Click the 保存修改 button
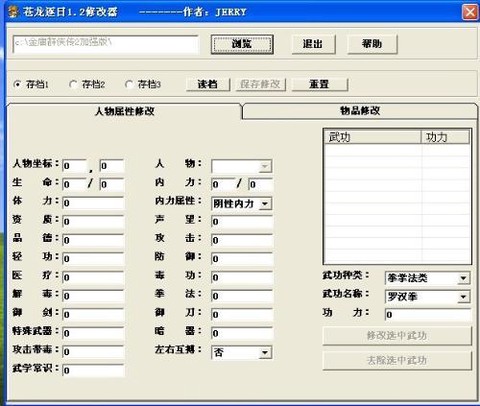The height and width of the screenshot is (406, 480). point(260,84)
